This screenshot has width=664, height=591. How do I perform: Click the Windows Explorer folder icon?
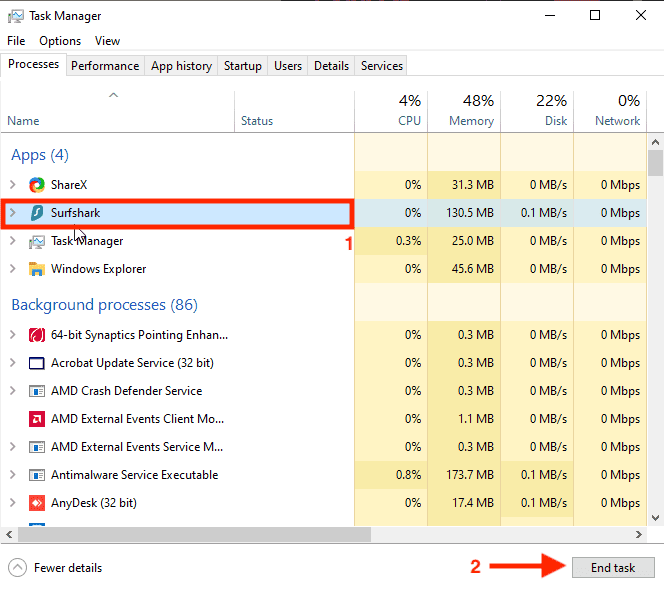click(37, 269)
